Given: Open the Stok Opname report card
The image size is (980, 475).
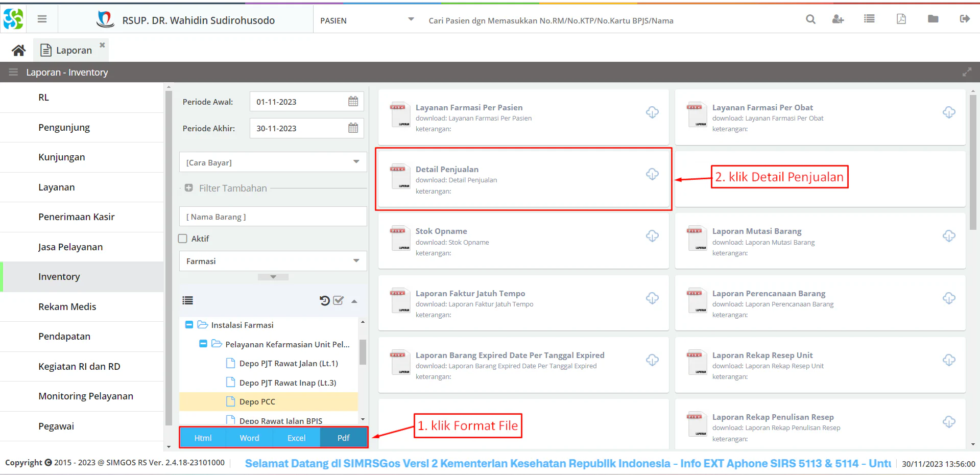Looking at the screenshot, I should click(523, 241).
